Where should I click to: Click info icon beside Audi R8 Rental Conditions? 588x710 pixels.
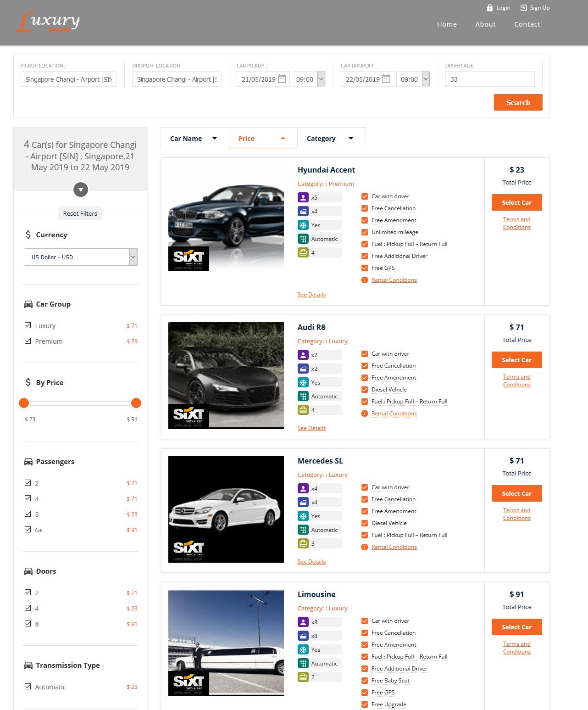[365, 414]
